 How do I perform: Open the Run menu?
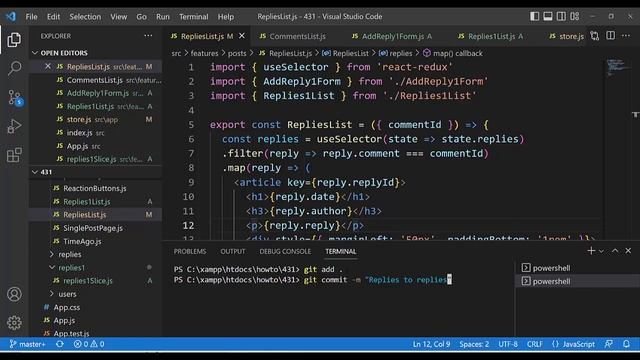click(162, 17)
